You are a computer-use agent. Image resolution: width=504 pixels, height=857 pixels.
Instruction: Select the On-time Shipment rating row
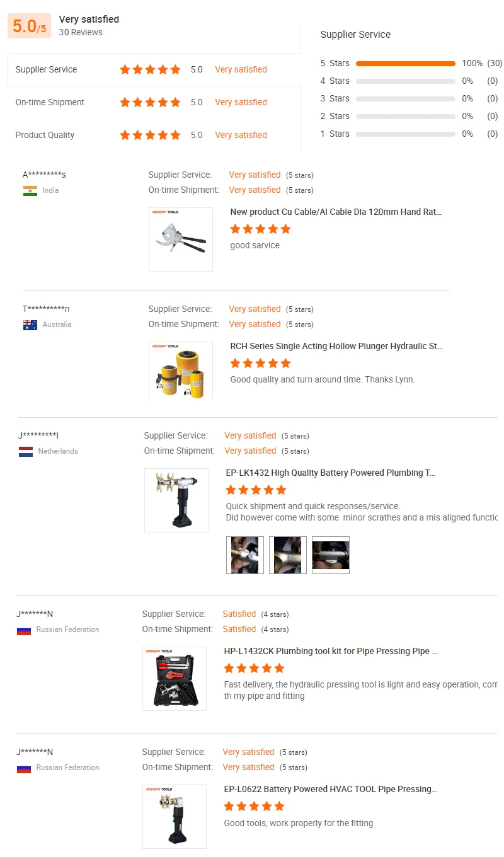coord(154,102)
